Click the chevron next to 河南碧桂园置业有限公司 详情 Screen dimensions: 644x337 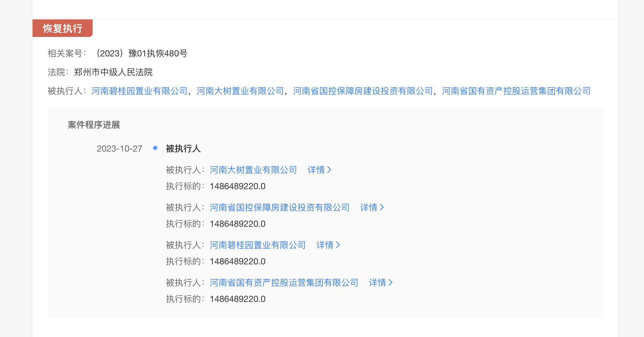(339, 245)
